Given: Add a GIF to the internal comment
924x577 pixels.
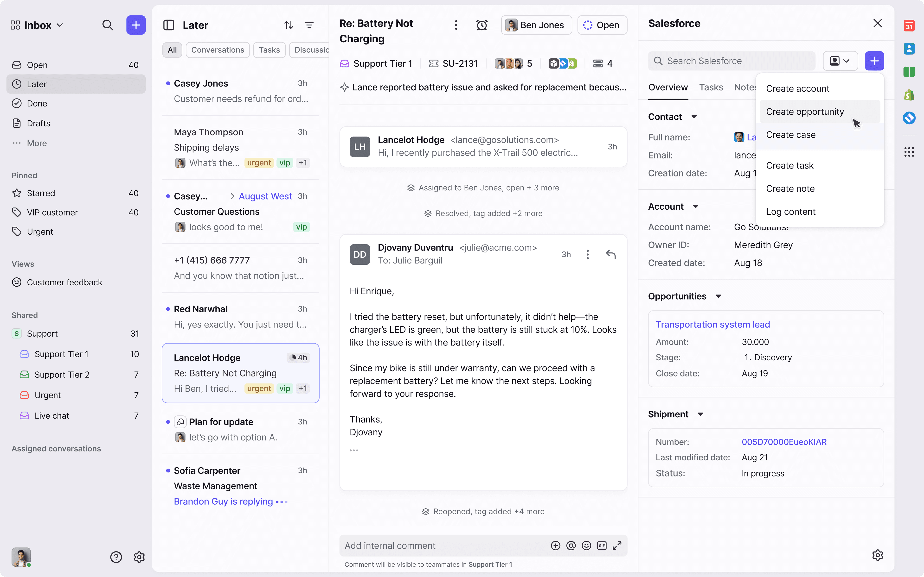Looking at the screenshot, I should 602,545.
